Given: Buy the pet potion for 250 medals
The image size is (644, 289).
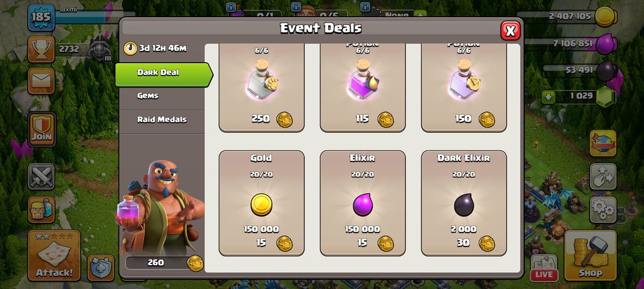Looking at the screenshot, I should (262, 88).
